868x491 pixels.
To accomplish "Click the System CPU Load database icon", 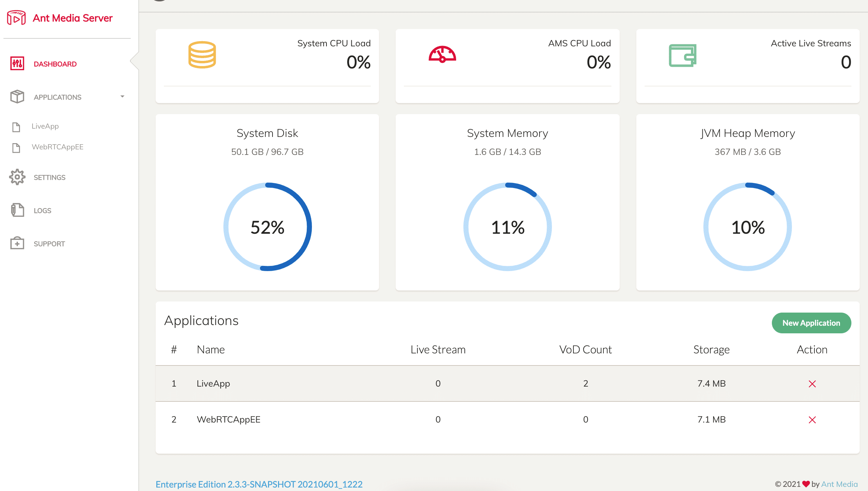I will 202,55.
